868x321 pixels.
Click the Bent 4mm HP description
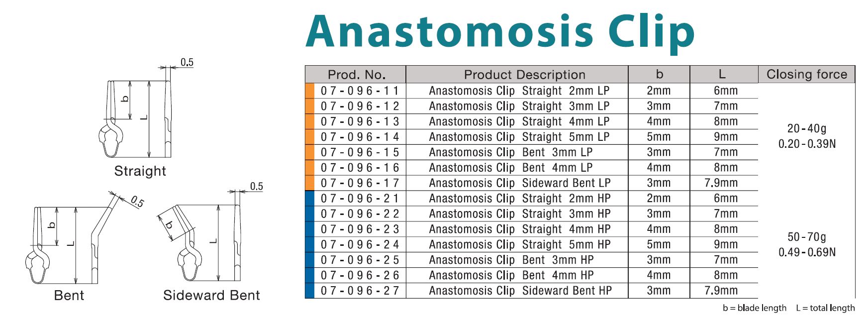tap(511, 275)
